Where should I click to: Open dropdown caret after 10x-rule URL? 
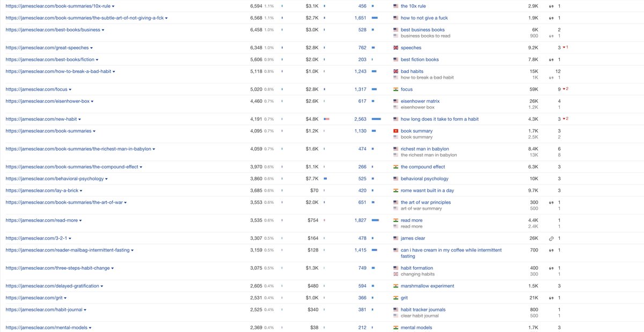coord(113,6)
